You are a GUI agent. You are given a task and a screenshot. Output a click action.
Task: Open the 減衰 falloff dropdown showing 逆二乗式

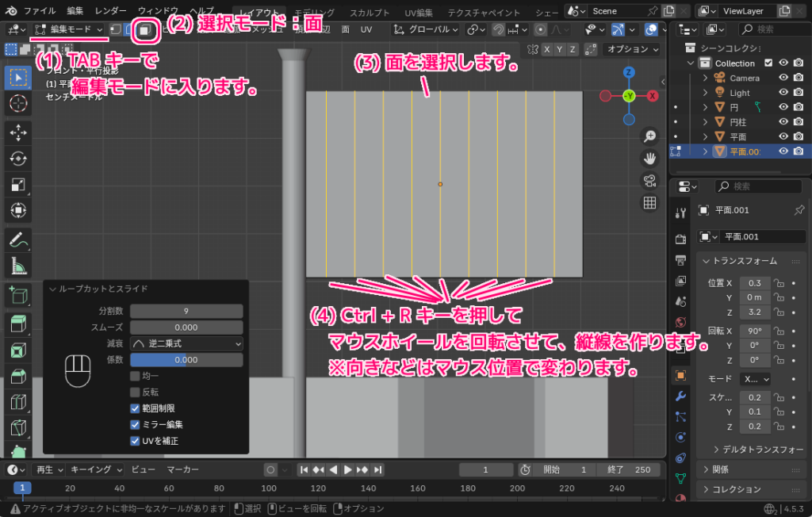click(x=186, y=344)
